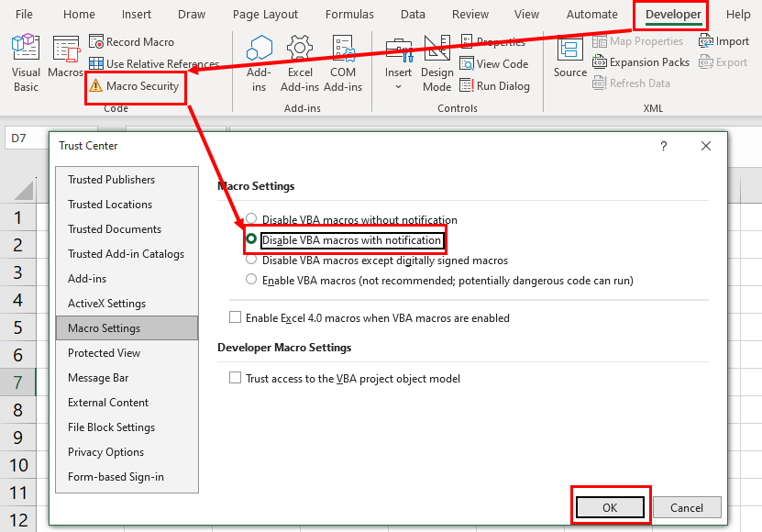Open the Automate tab

591,14
